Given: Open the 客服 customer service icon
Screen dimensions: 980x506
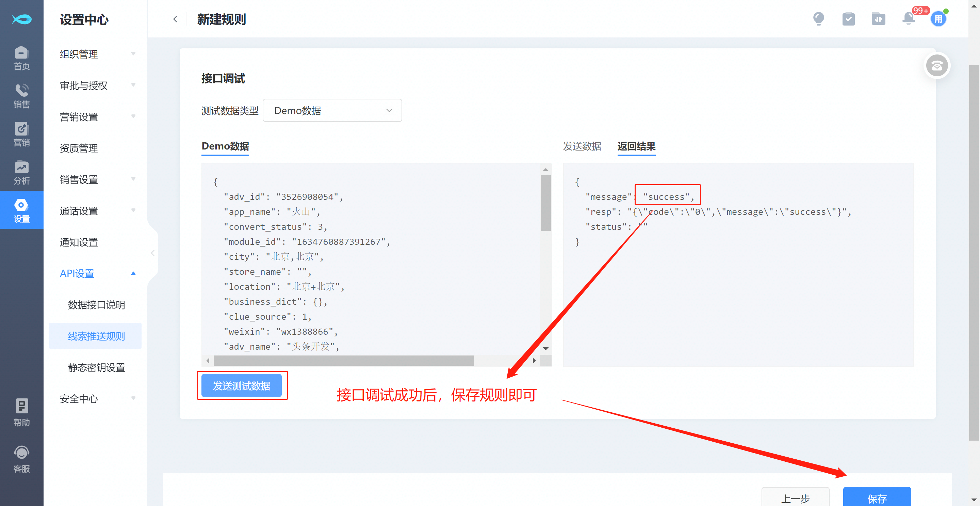Looking at the screenshot, I should (x=21, y=459).
